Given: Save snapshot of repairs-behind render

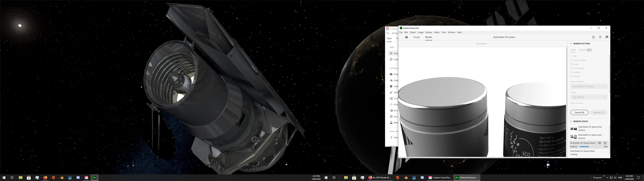Looking at the screenshot, I should 600,143.
